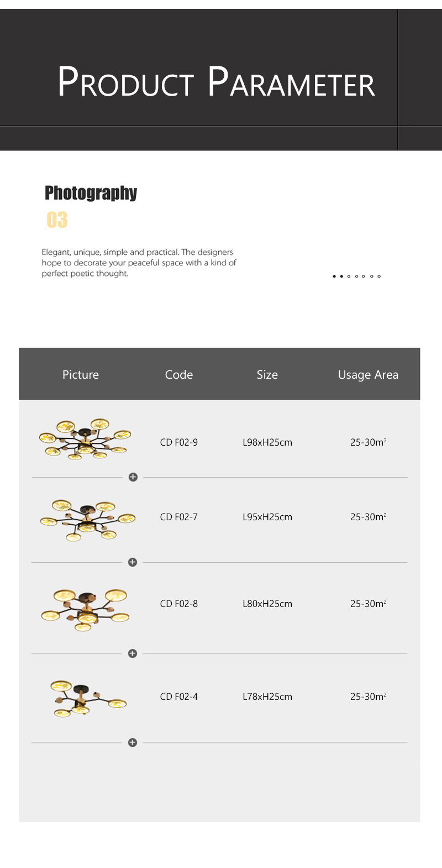Screen dimensions: 442x868
Task: Click the CD F02-9 product code
Action: click(179, 442)
